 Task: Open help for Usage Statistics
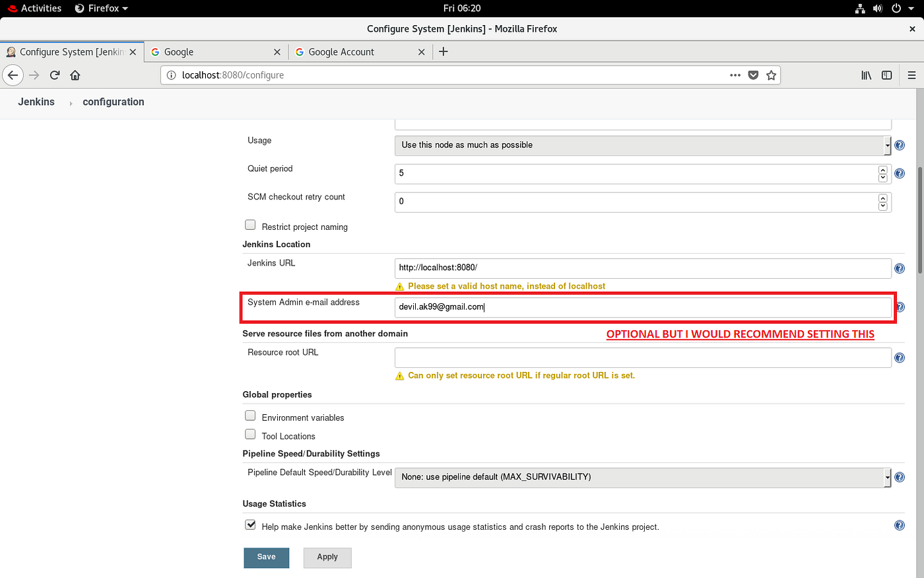point(900,526)
